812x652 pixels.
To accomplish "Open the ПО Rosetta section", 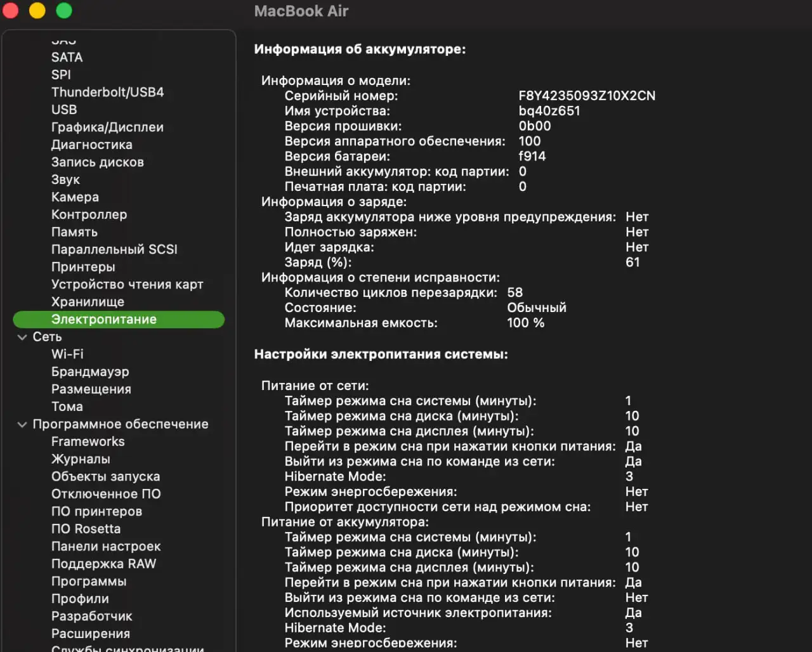I will pos(86,528).
